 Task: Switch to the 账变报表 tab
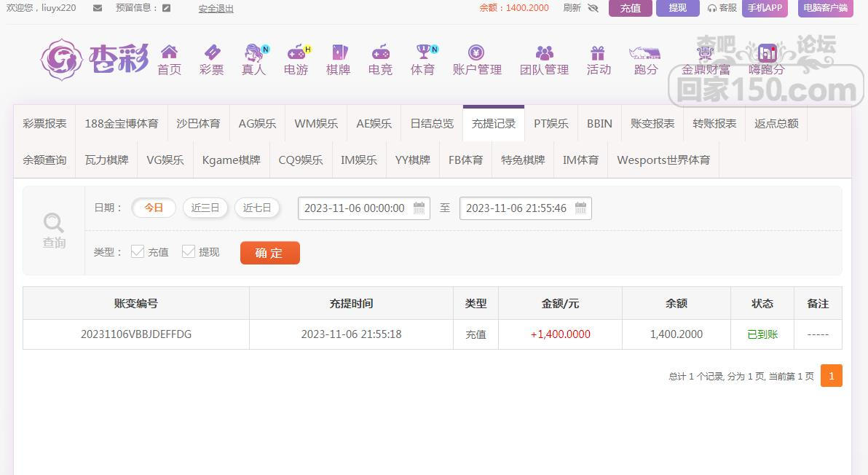[x=652, y=124]
